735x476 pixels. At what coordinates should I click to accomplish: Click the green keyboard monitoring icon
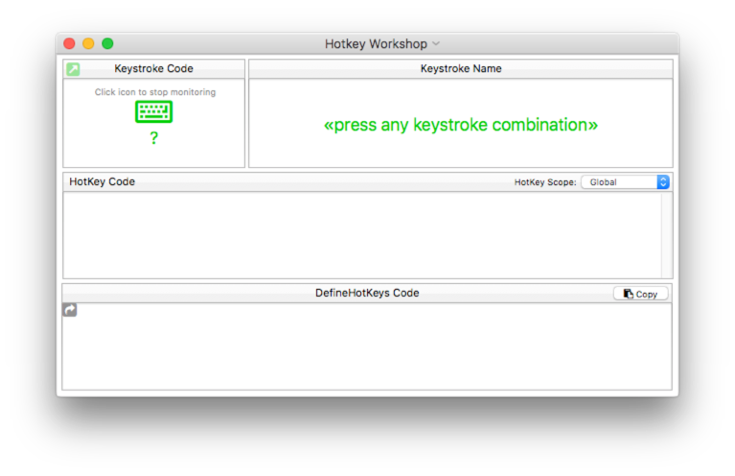click(154, 112)
